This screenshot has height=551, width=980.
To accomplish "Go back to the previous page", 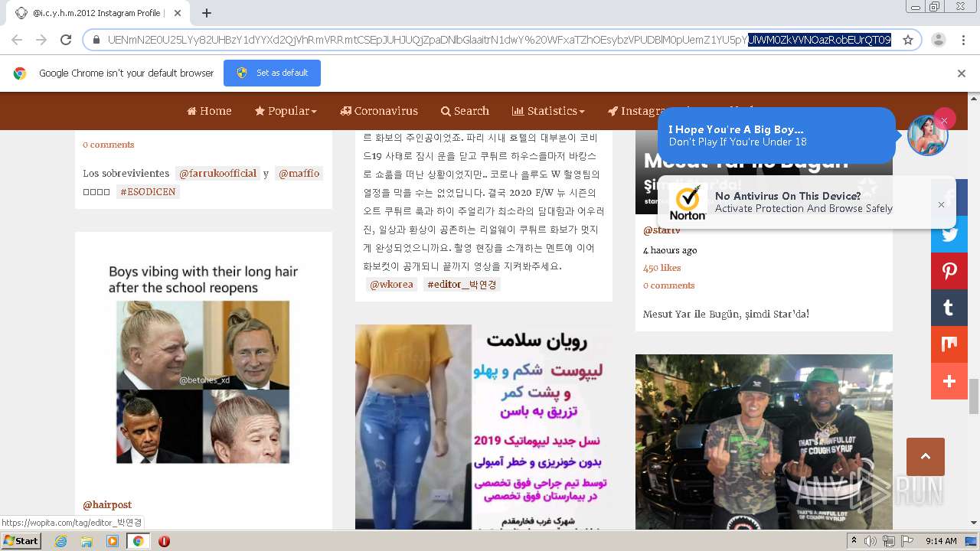I will pos(17,40).
